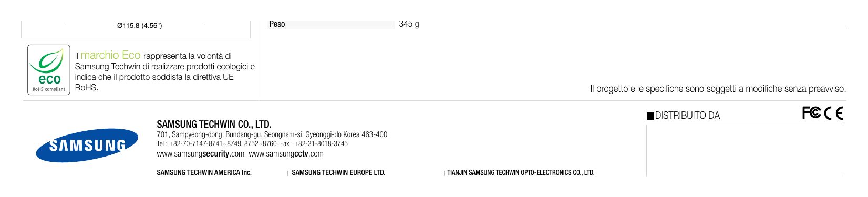Screen dimensions: 868x197
Task: Click the Ø115.8 (4.56") dimension label
Action: pyautogui.click(x=139, y=26)
